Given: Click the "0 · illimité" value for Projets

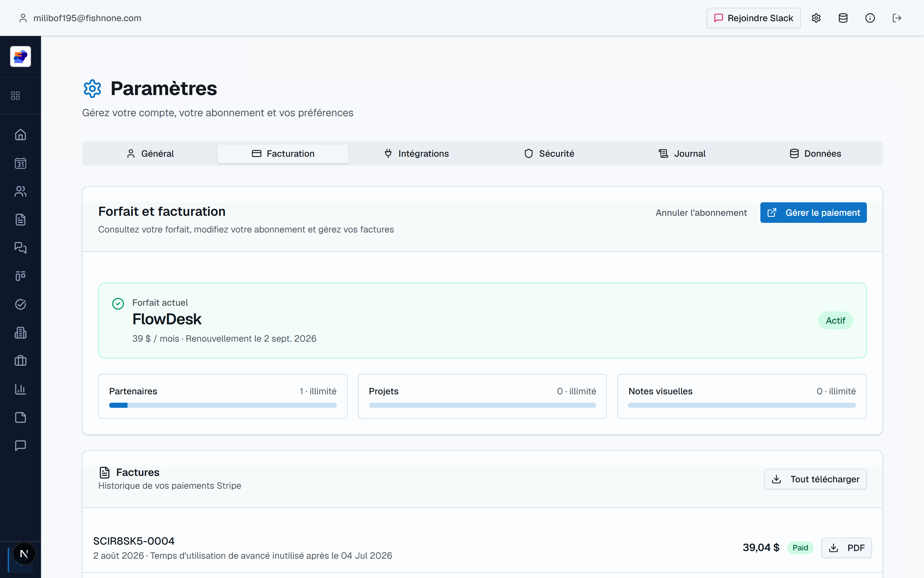Looking at the screenshot, I should tap(577, 391).
